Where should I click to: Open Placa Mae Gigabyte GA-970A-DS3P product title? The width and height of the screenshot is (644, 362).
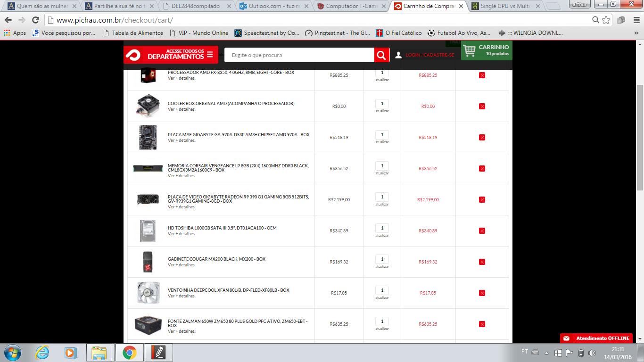point(239,135)
